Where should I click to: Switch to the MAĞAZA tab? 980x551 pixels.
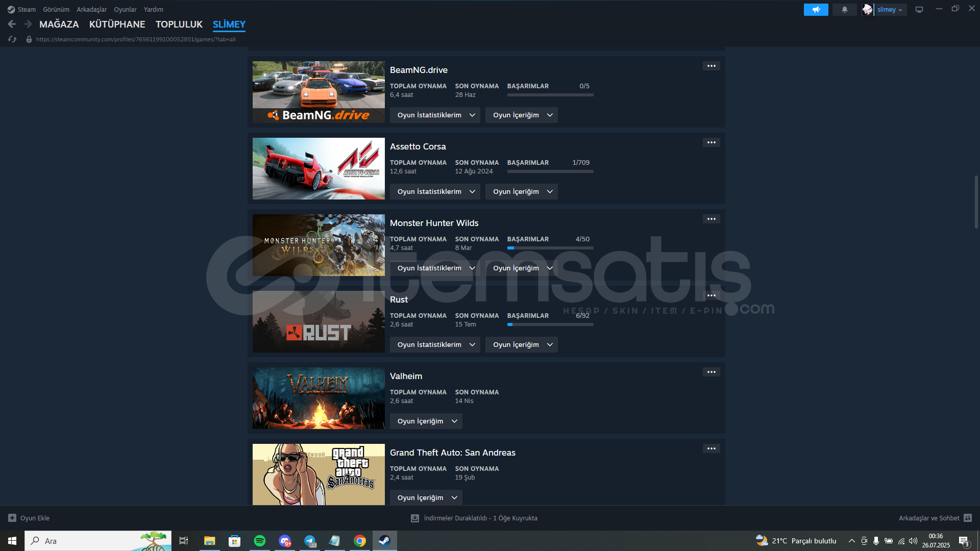coord(59,24)
